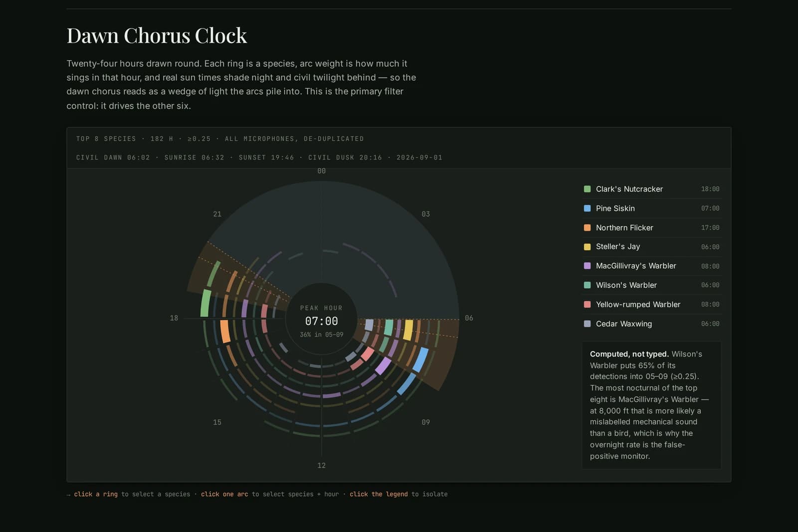798x532 pixels.
Task: Click 'ALL MICROPHONES, DE-DUPLICATED' header text
Action: [x=294, y=139]
